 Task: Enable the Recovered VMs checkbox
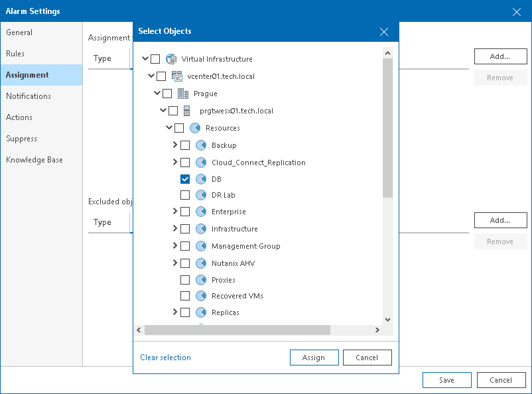tap(185, 296)
